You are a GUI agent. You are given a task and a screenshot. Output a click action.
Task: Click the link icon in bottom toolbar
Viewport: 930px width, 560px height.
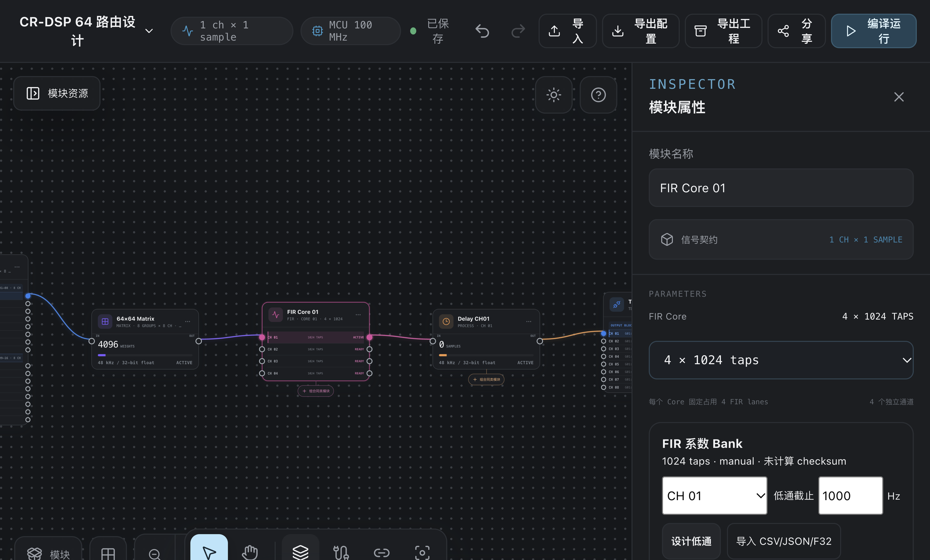pos(382,553)
